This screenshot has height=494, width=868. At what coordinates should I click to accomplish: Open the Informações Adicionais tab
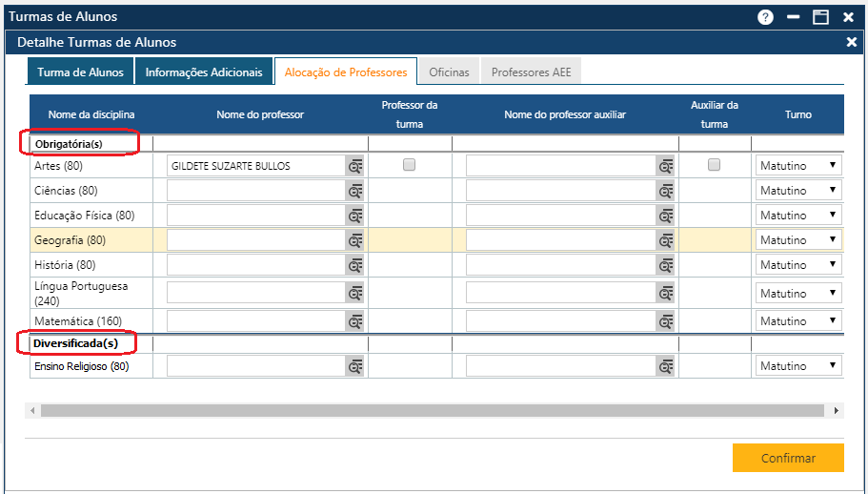[204, 72]
